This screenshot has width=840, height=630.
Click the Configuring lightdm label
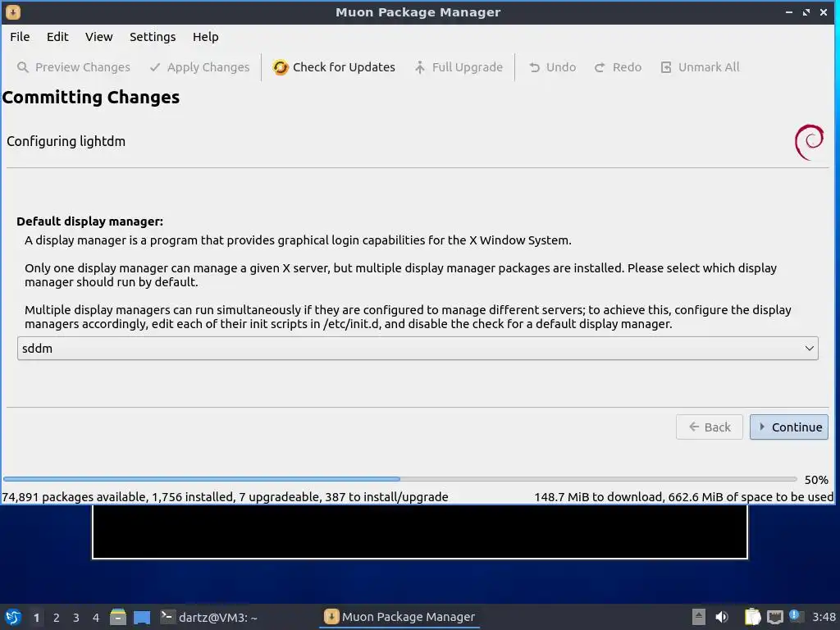[x=66, y=141]
